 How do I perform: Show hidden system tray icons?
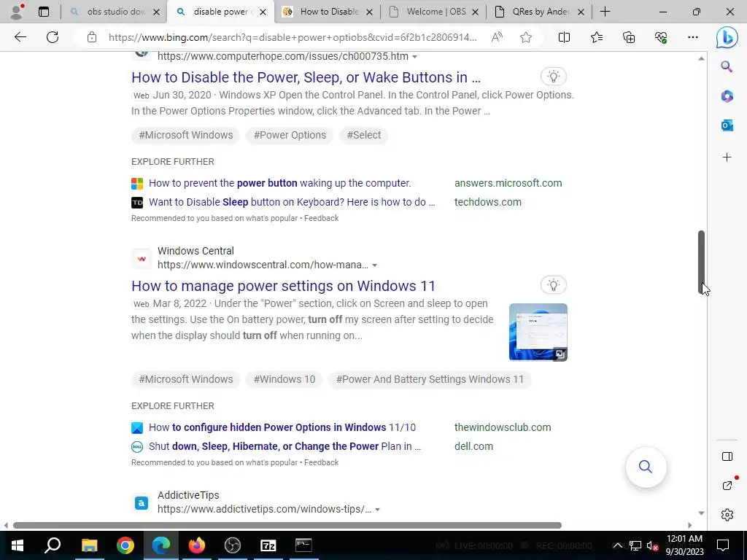[x=617, y=545]
